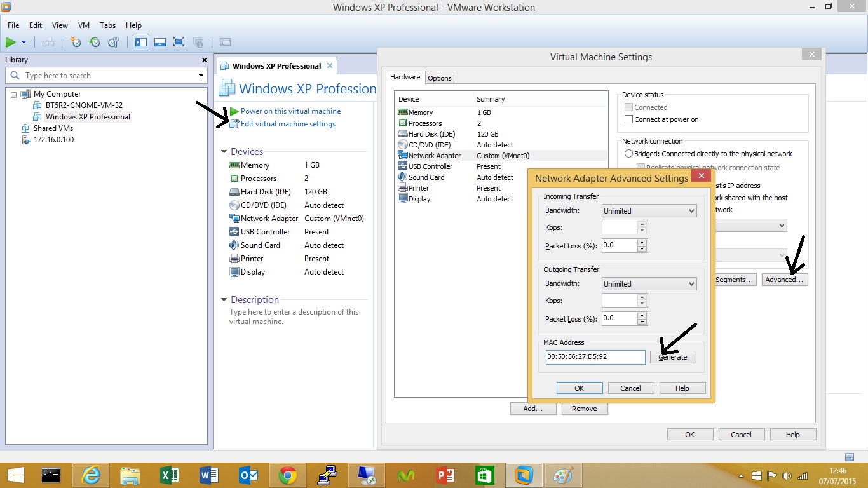Open Internet Explorer from the taskbar
The image size is (868, 488).
coord(91,475)
